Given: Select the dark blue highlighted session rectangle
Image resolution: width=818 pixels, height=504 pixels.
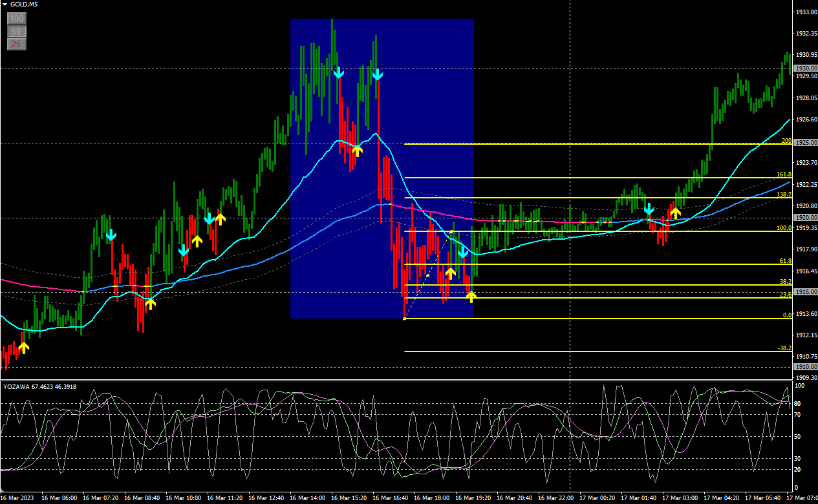Looking at the screenshot, I should (382, 168).
